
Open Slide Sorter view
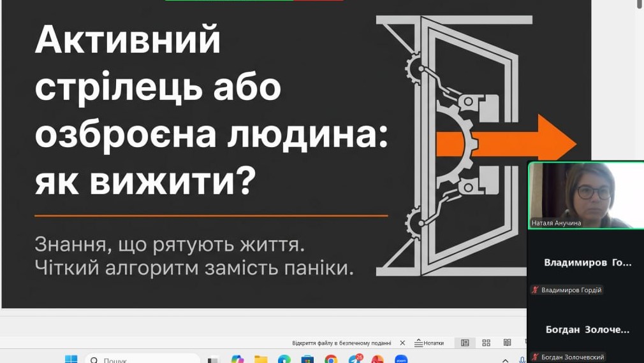point(486,343)
